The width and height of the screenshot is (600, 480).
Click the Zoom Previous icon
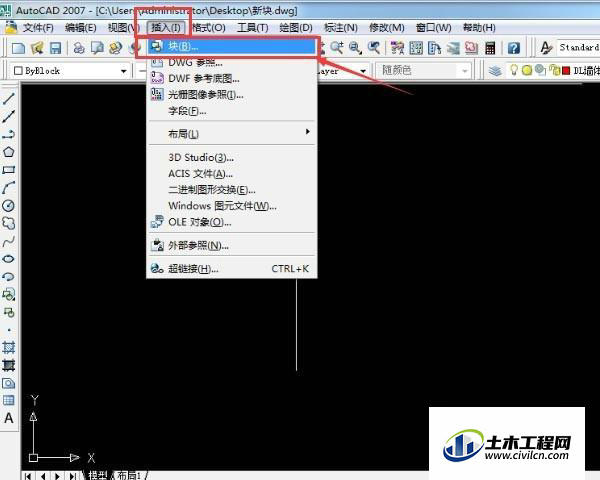click(373, 48)
